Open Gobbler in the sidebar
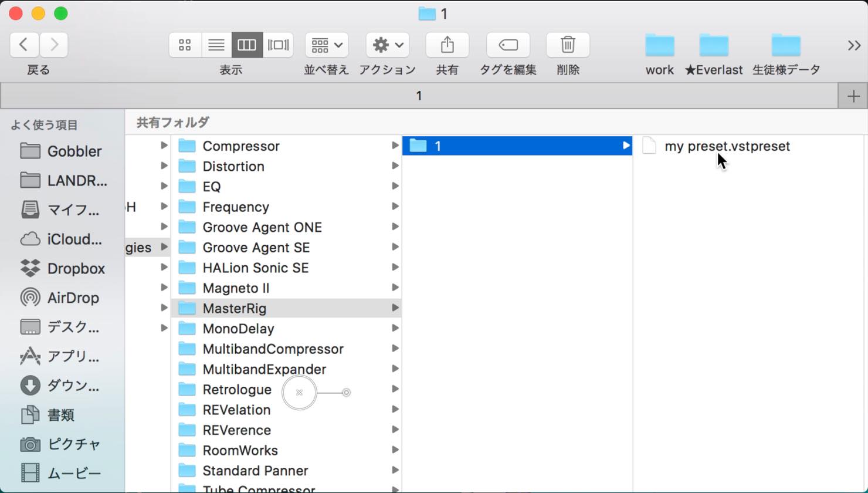This screenshot has height=493, width=868. point(63,151)
